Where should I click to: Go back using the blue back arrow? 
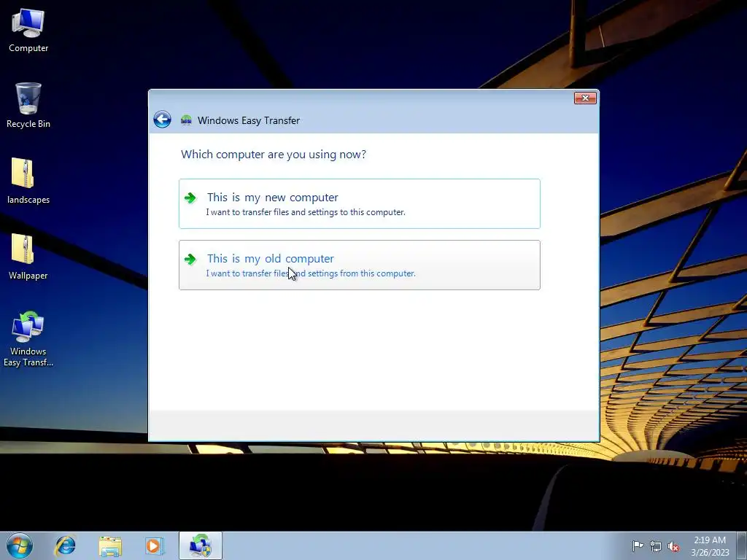click(163, 119)
